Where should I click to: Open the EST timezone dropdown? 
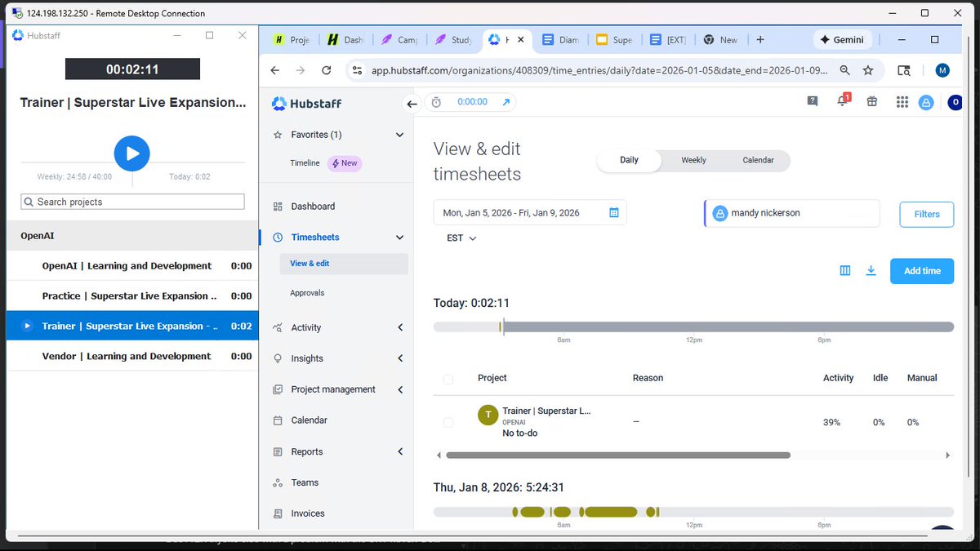pyautogui.click(x=461, y=238)
